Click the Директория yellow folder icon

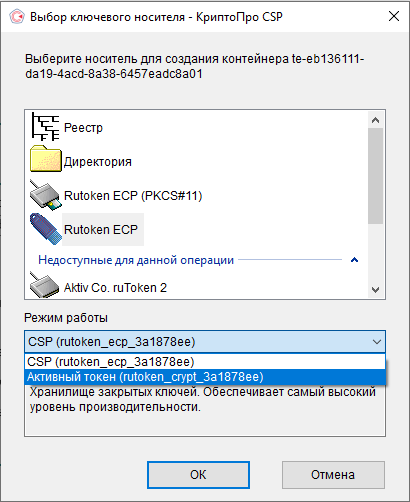(45, 159)
